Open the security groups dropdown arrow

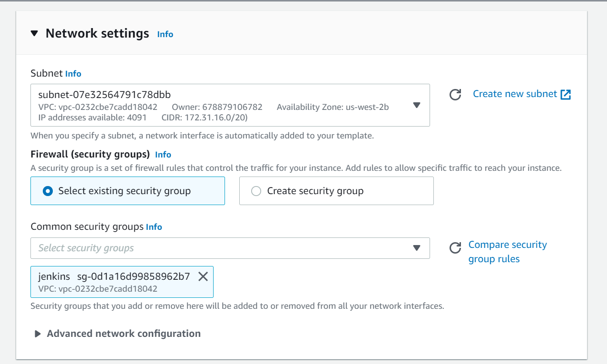417,248
